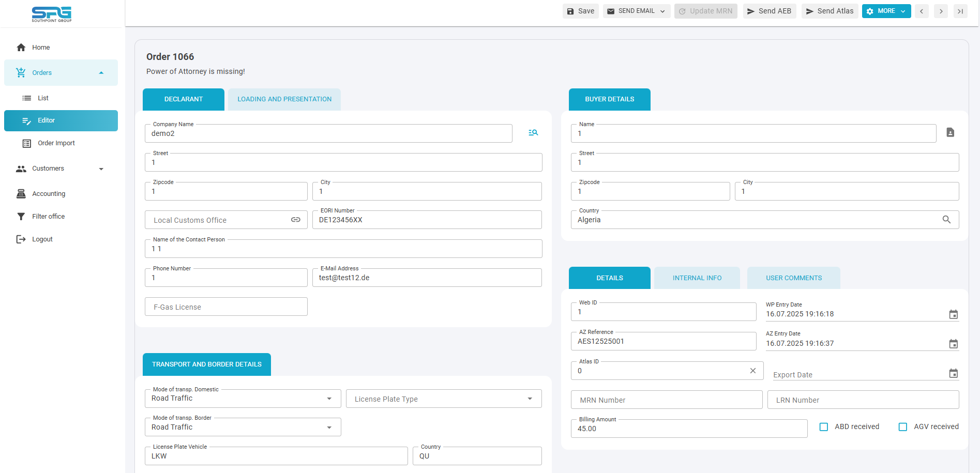Click the document icon next to Buyer Name
Screen dimensions: 980x473
(950, 133)
